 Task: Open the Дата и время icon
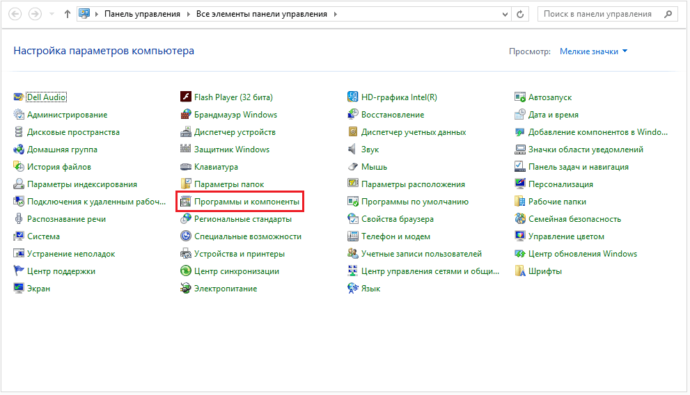point(520,114)
